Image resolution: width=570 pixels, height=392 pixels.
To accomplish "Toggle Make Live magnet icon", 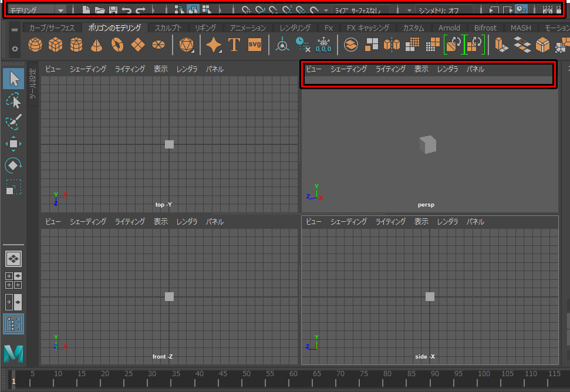I will point(314,10).
